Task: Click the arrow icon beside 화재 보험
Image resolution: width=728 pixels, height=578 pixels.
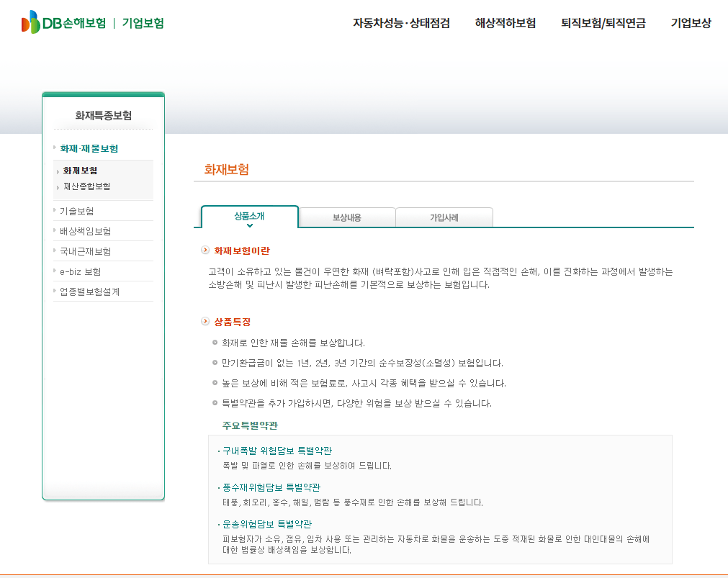Action: pos(57,171)
